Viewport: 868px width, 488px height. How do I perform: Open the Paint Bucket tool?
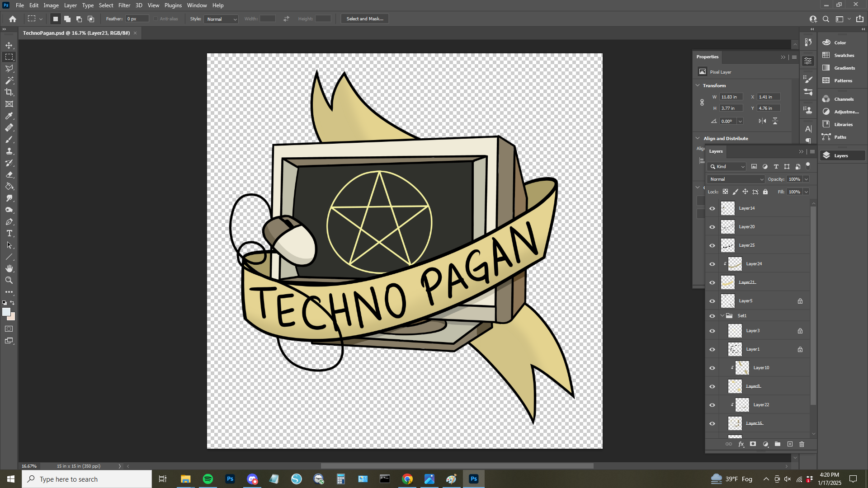pos(9,186)
